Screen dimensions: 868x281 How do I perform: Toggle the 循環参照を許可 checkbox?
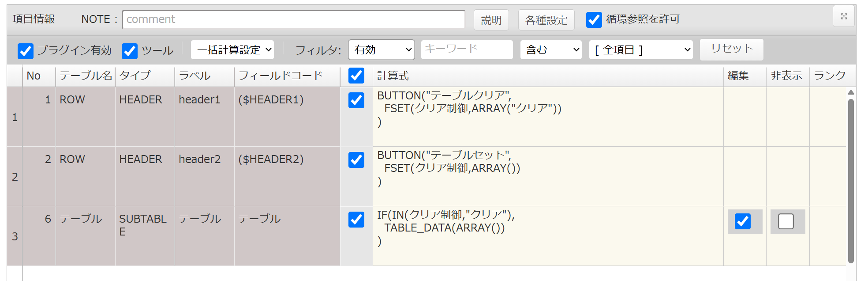[594, 20]
